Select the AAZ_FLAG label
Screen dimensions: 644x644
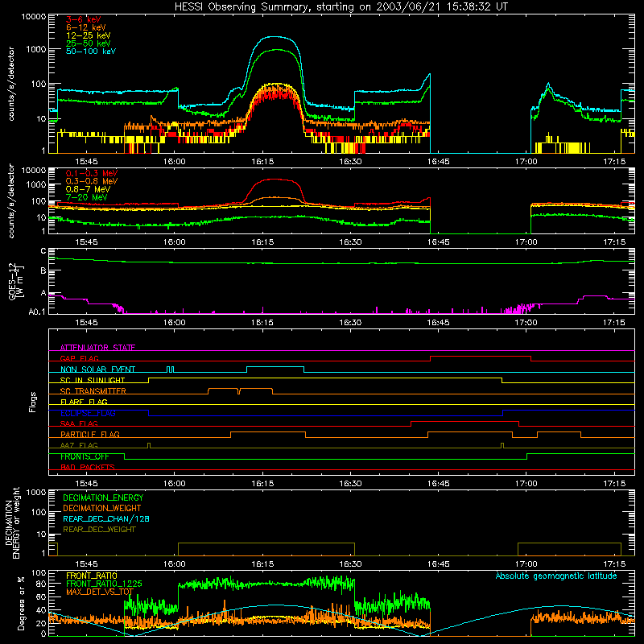[x=79, y=445]
